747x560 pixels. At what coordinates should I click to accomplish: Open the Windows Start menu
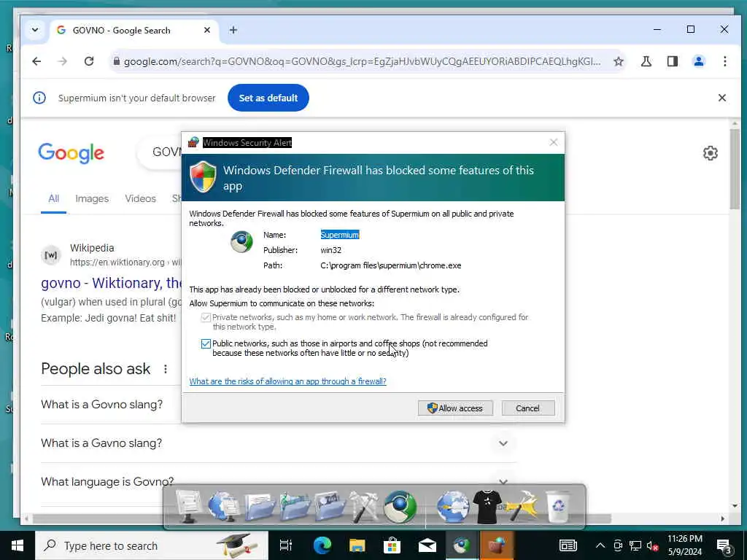pyautogui.click(x=18, y=545)
